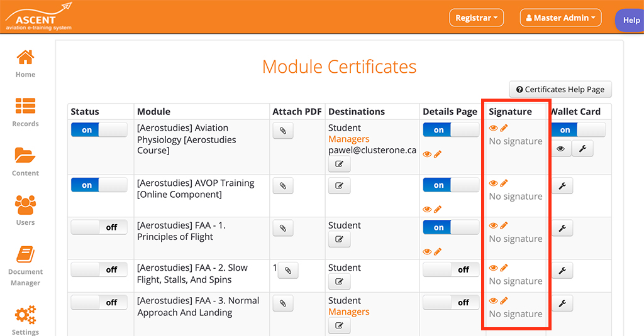Edit signature pencil for FAA 1 row
Screen dimensions: 644x336
pos(504,225)
